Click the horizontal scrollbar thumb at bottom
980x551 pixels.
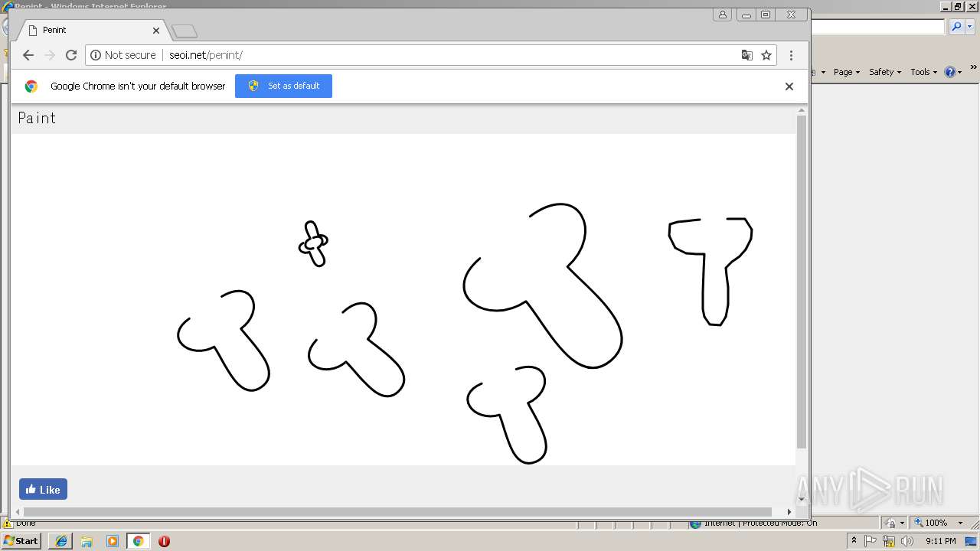pyautogui.click(x=397, y=511)
